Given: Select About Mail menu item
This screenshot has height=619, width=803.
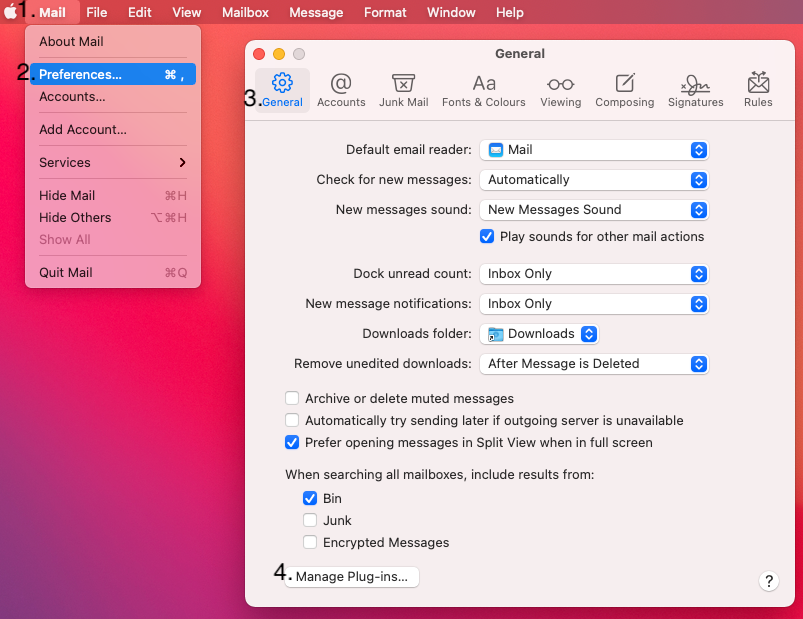Looking at the screenshot, I should [x=113, y=41].
